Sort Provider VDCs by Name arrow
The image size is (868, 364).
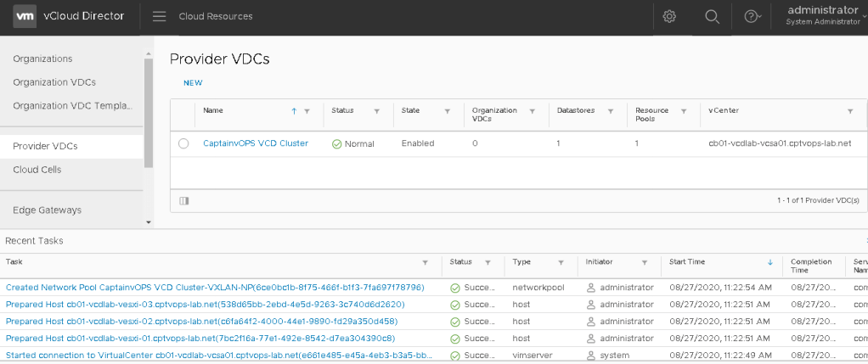[x=294, y=111]
